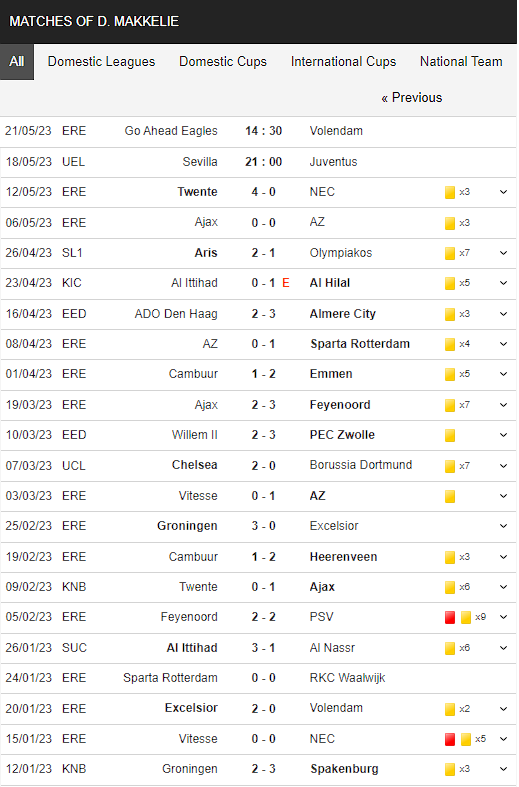Click red card icon in Vitesse–NEC row
Screen dimensions: 519x787
click(450, 739)
